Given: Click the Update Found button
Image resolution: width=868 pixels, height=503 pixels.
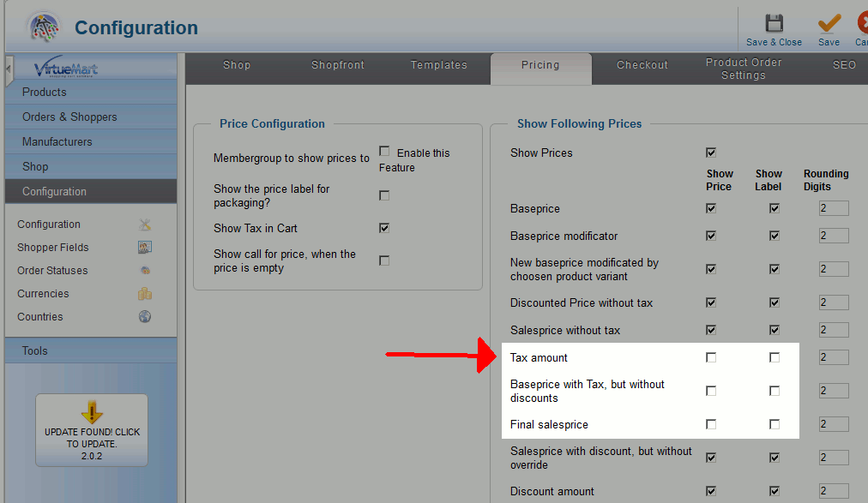Looking at the screenshot, I should point(92,430).
